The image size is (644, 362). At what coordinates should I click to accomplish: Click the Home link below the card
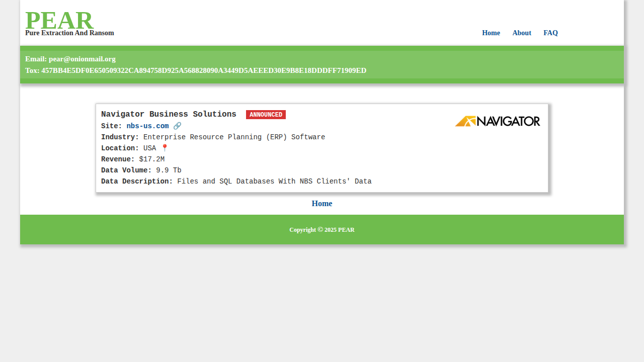point(321,204)
